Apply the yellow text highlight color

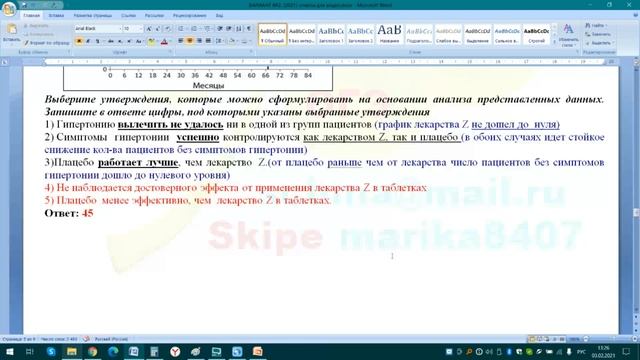pos(151,41)
